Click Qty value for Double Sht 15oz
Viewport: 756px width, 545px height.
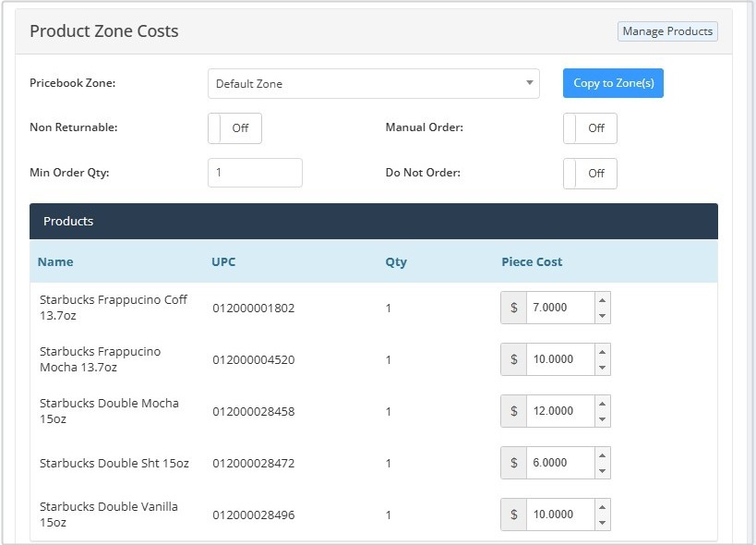[x=388, y=463]
